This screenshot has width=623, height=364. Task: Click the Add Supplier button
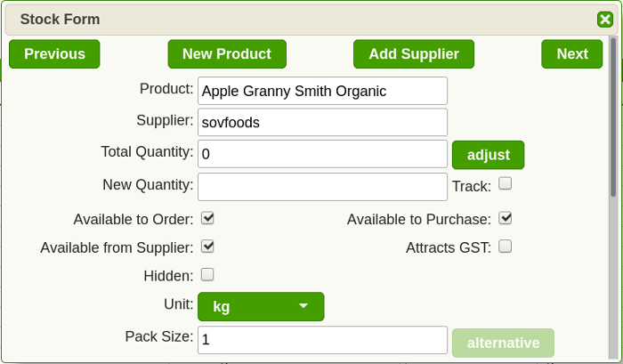(414, 54)
